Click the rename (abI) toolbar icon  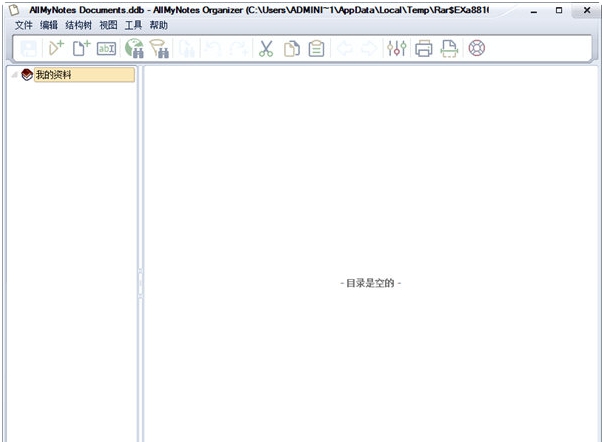click(106, 49)
